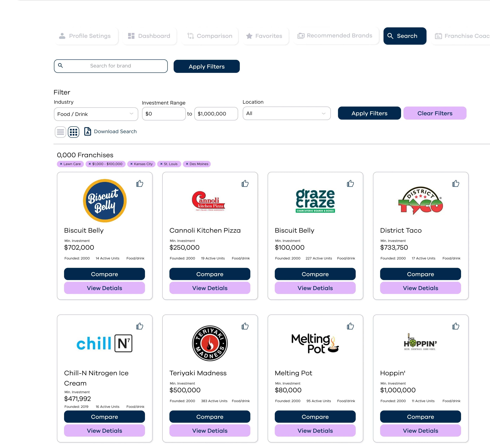Thumbs-up the Cannoli Kitchen Pizza card
Viewport: 490px width, 448px height.
pyautogui.click(x=245, y=184)
